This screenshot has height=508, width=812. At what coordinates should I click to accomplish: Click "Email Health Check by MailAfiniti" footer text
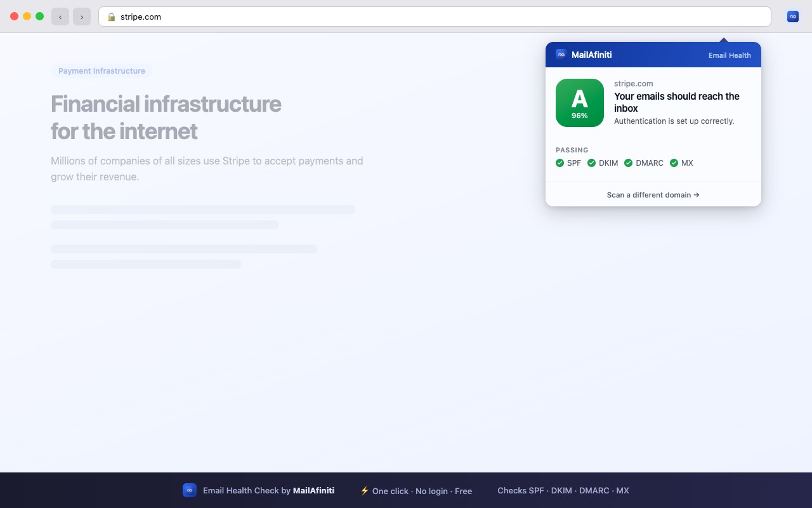click(268, 491)
